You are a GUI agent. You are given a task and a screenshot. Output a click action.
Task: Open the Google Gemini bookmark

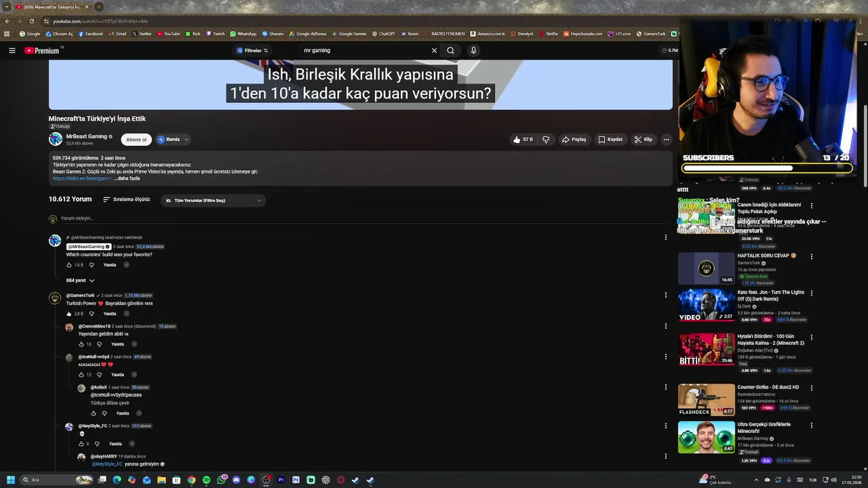coord(349,34)
